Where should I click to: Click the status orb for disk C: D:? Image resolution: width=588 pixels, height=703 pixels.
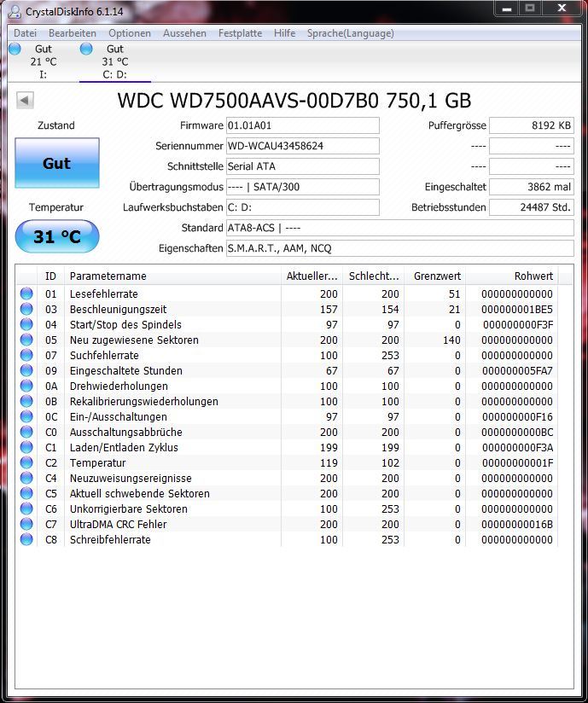coord(86,49)
